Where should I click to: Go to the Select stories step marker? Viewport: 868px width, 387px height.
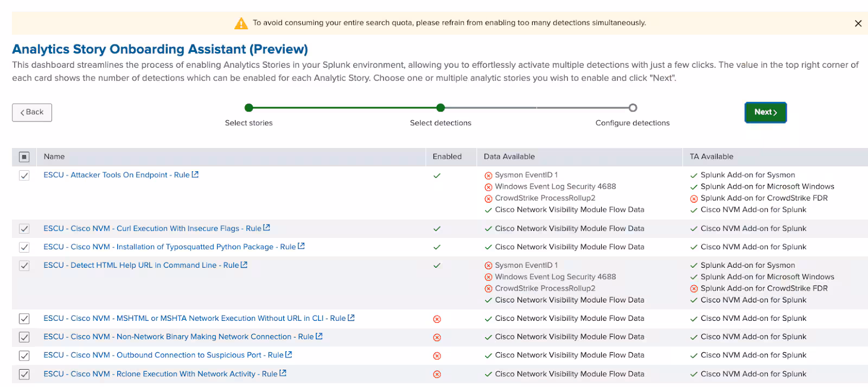[248, 107]
